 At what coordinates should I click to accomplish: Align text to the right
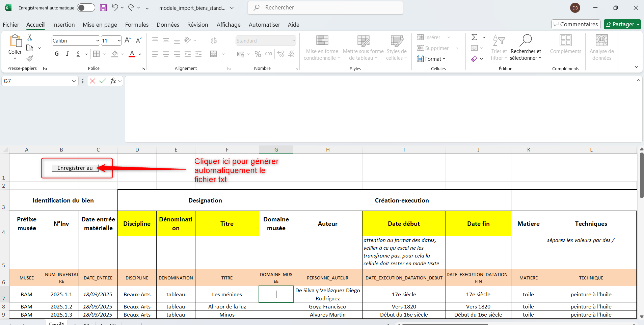177,54
